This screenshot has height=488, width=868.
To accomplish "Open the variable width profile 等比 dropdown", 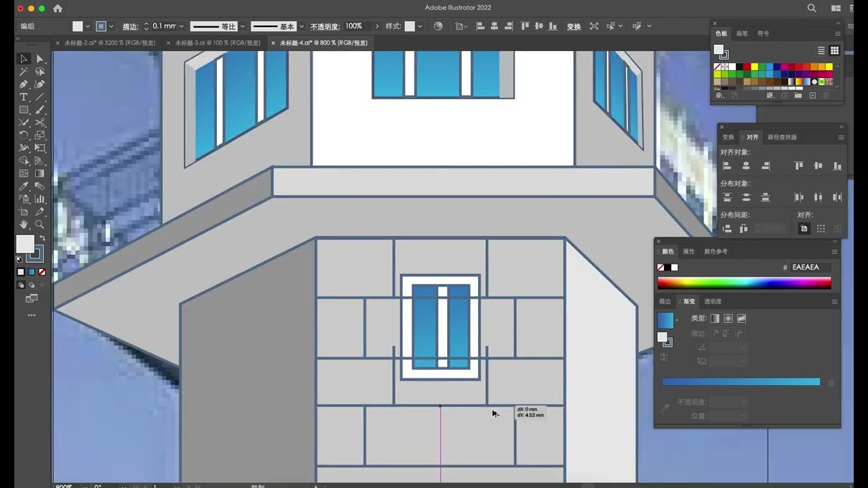I will click(x=242, y=26).
